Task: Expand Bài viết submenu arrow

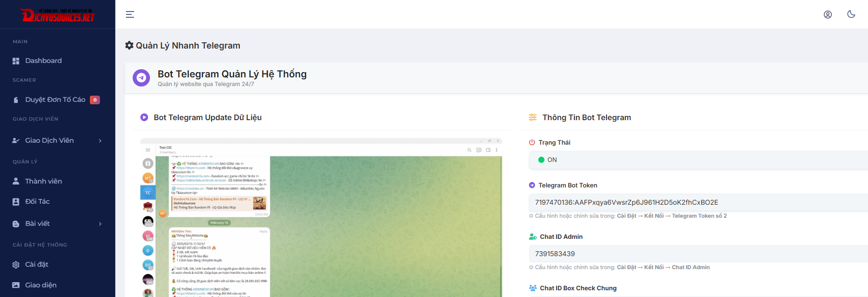Action: (x=100, y=224)
